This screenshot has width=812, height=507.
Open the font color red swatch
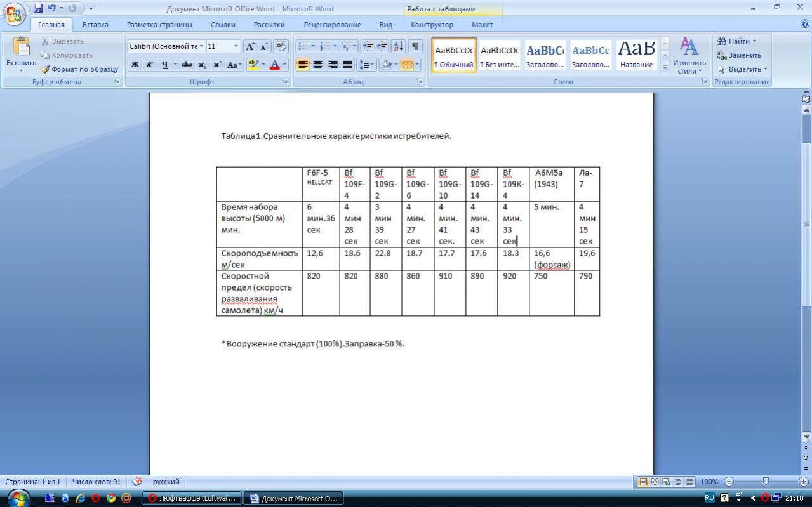pyautogui.click(x=275, y=65)
